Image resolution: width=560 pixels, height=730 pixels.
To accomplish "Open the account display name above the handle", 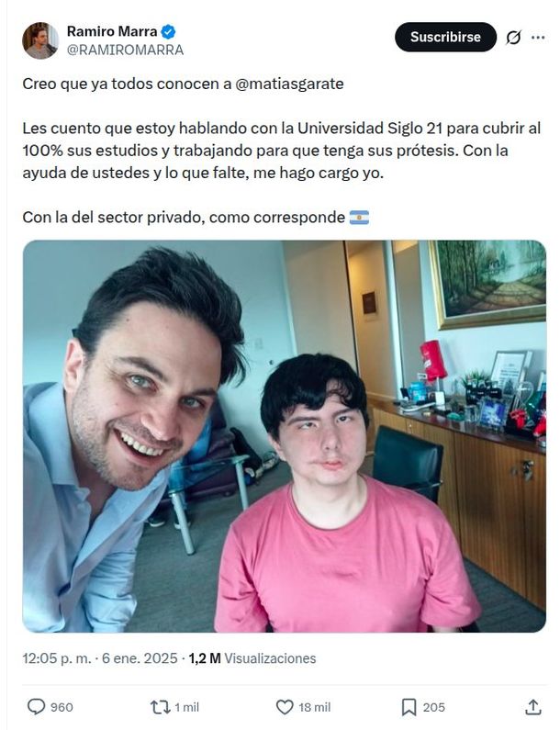I will (x=112, y=31).
